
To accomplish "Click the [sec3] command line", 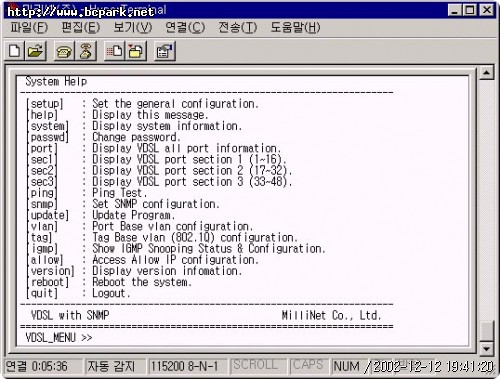I will [x=159, y=182].
